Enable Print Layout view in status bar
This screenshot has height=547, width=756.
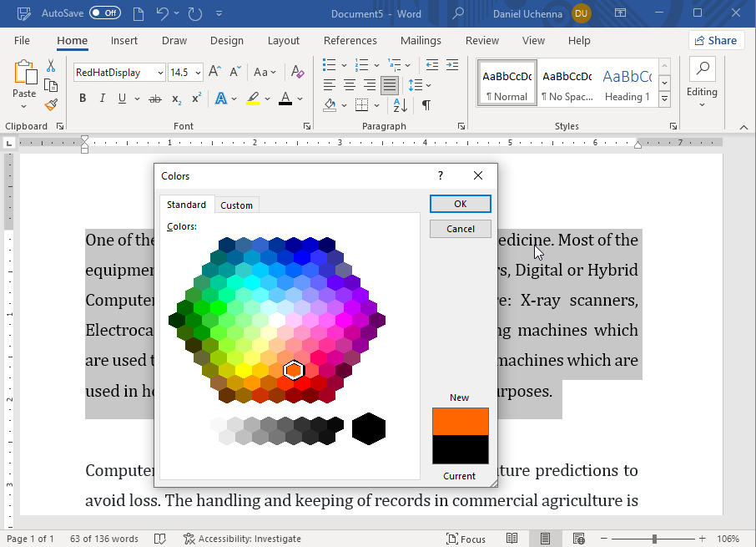(544, 539)
